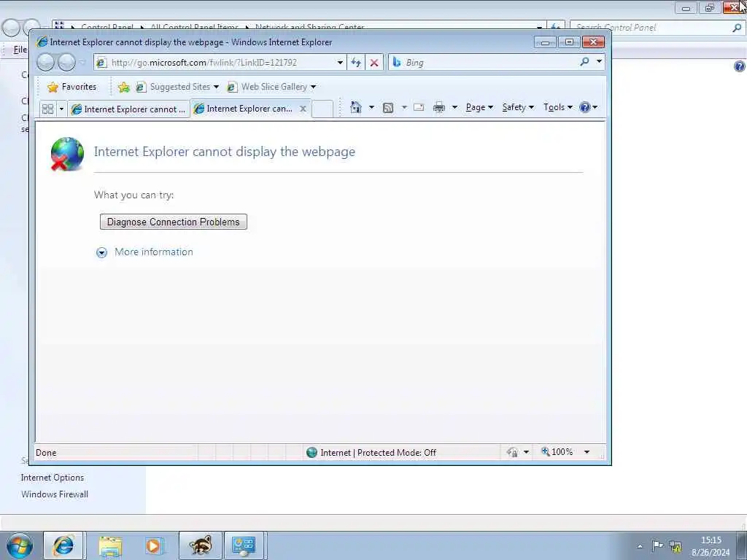Click Control Panel help icon

[x=739, y=66]
